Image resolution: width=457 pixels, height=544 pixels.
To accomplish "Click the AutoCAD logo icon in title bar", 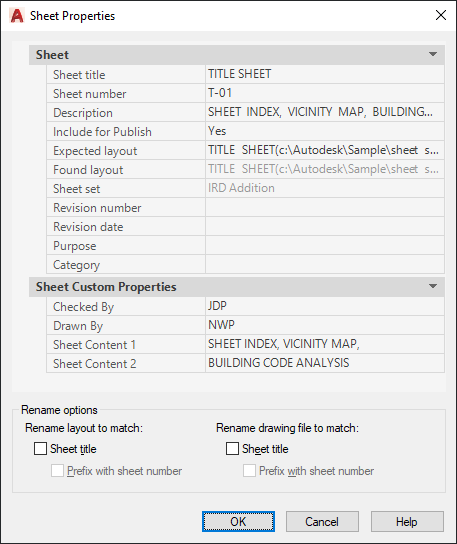I will [x=17, y=16].
